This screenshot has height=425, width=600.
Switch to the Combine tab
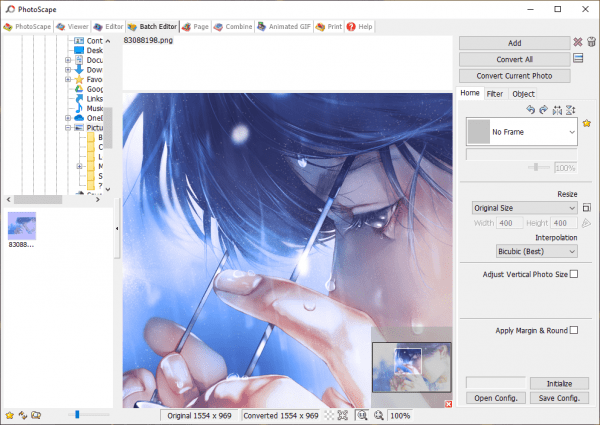(x=233, y=26)
